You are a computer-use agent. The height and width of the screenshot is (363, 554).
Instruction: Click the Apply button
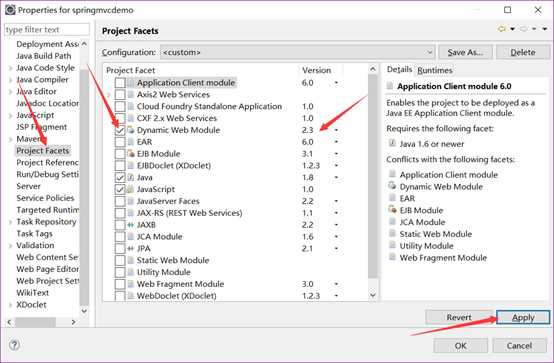[523, 317]
